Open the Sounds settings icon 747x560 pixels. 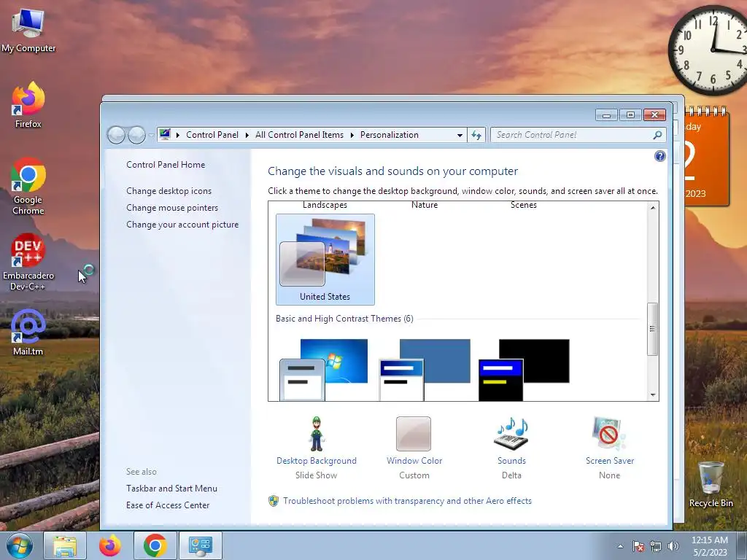pyautogui.click(x=511, y=433)
